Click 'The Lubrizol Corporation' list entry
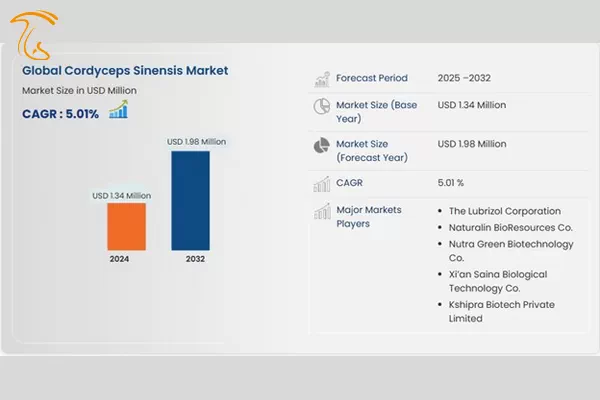 (505, 211)
